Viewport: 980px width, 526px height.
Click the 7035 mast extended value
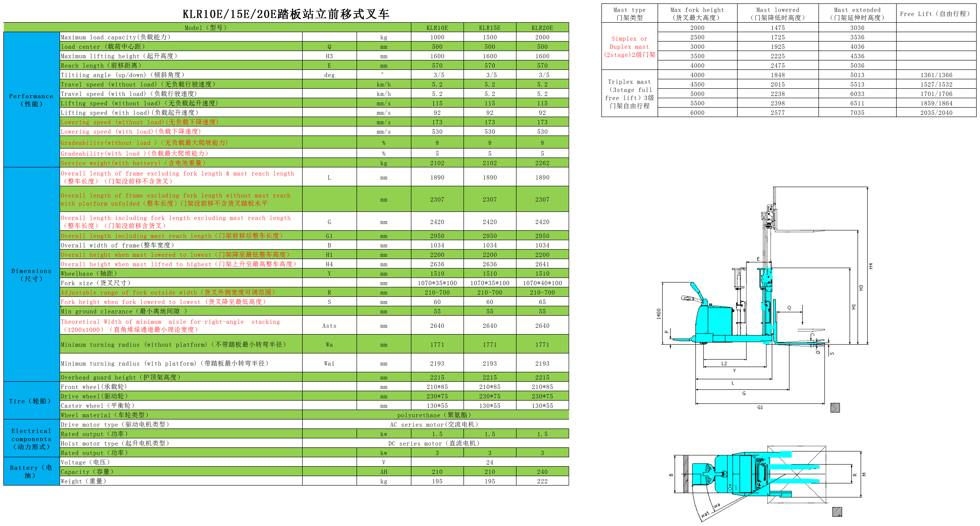click(x=857, y=113)
